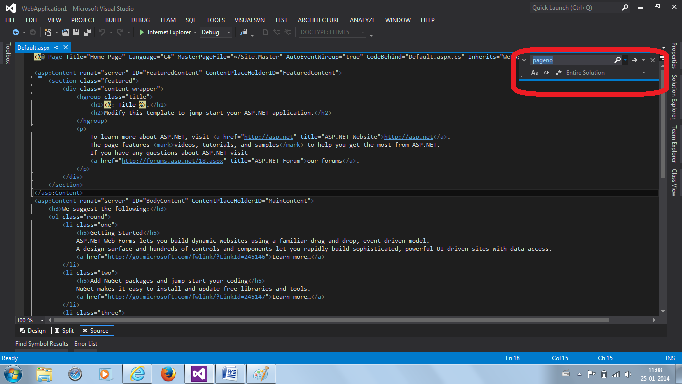Open the Debug configuration dropdown
Image resolution: width=682 pixels, height=384 pixels.
coord(228,32)
